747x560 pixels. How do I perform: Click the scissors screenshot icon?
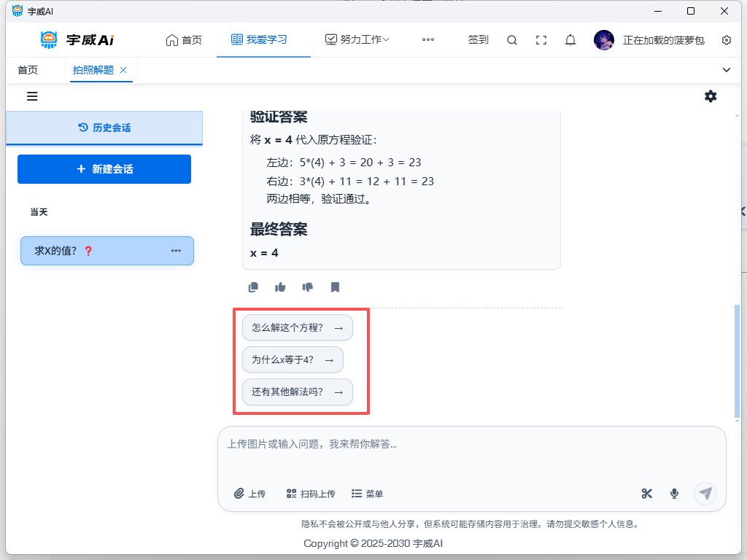[646, 494]
